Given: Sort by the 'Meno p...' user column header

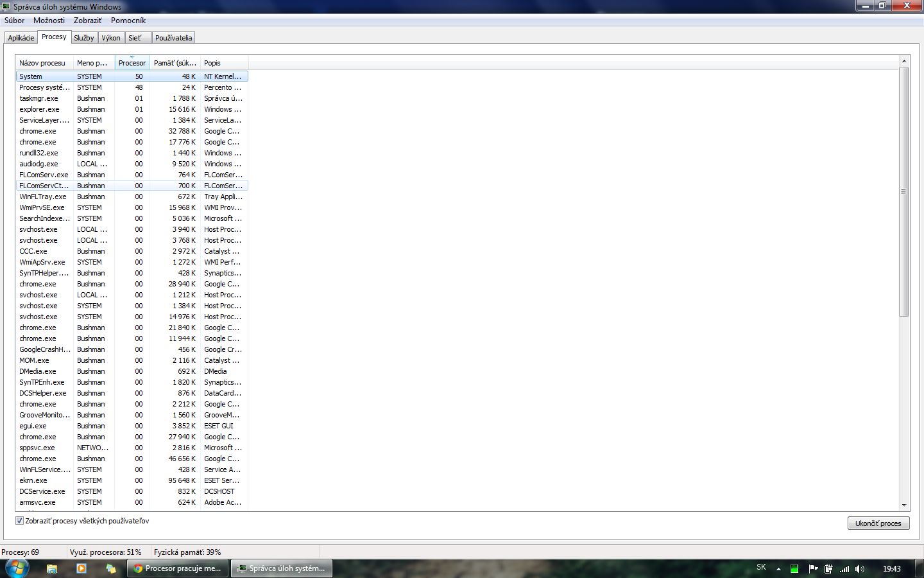Looking at the screenshot, I should [x=94, y=63].
